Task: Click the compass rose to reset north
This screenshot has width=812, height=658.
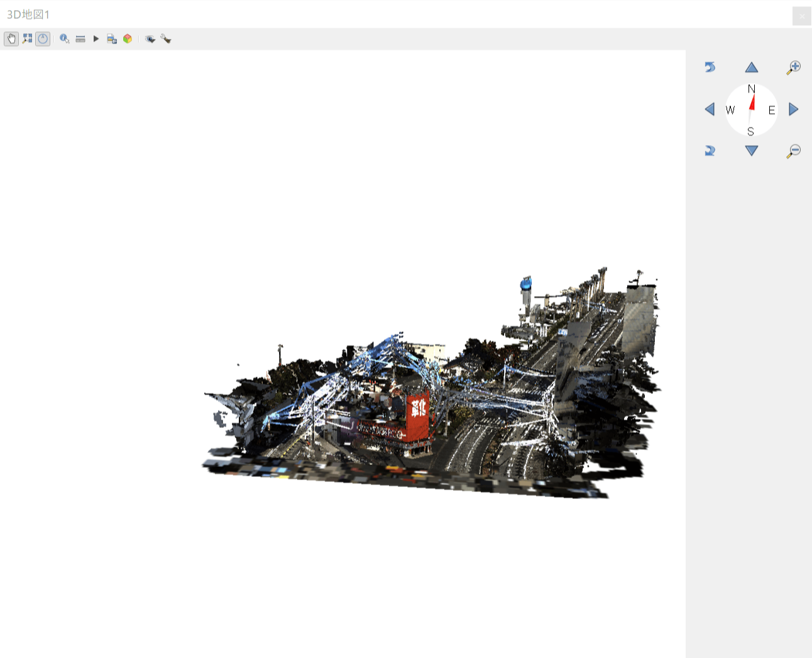Action: tap(752, 110)
